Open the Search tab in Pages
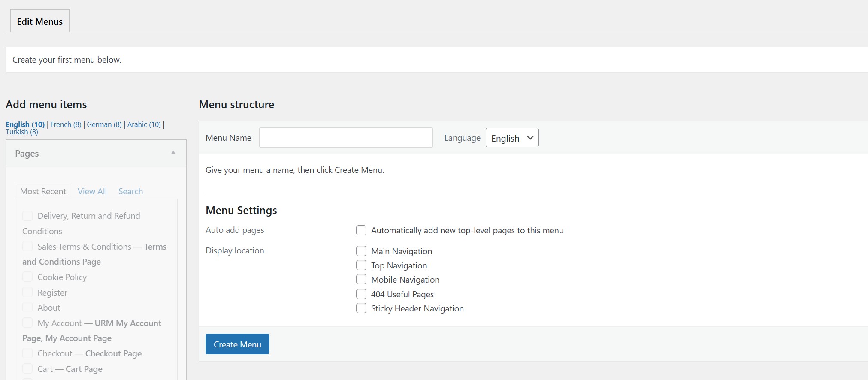 click(130, 191)
